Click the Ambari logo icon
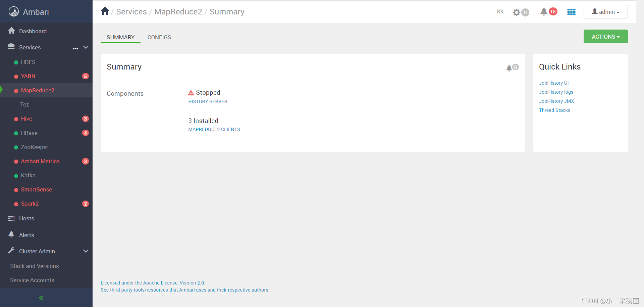The height and width of the screenshot is (307, 644). pyautogui.click(x=14, y=12)
